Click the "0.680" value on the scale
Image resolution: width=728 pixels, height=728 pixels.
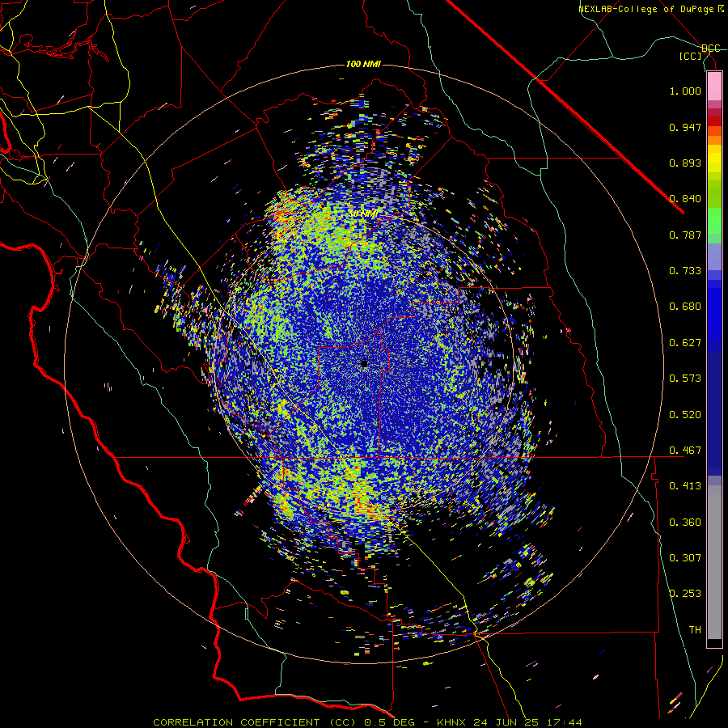685,307
